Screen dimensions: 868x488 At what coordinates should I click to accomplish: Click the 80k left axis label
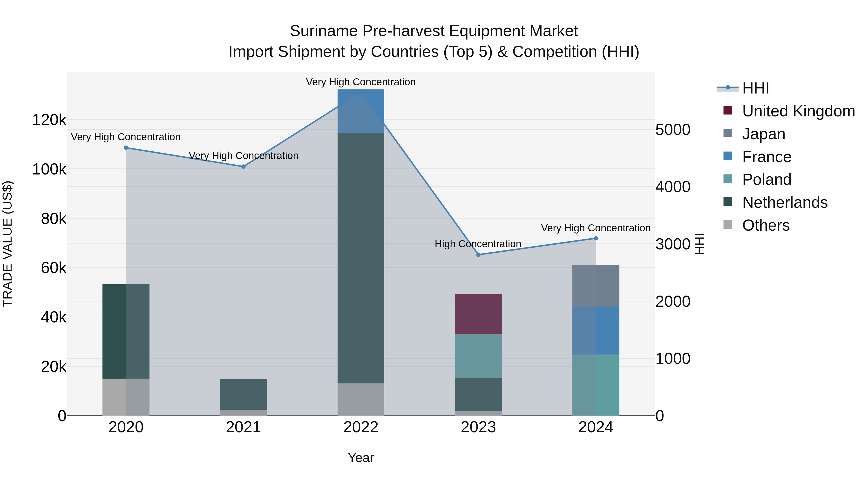(54, 219)
